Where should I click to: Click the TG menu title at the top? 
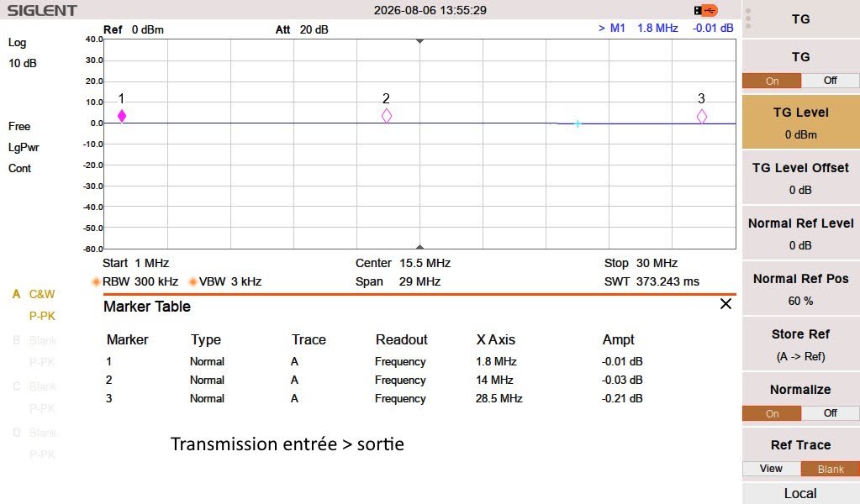tap(801, 19)
